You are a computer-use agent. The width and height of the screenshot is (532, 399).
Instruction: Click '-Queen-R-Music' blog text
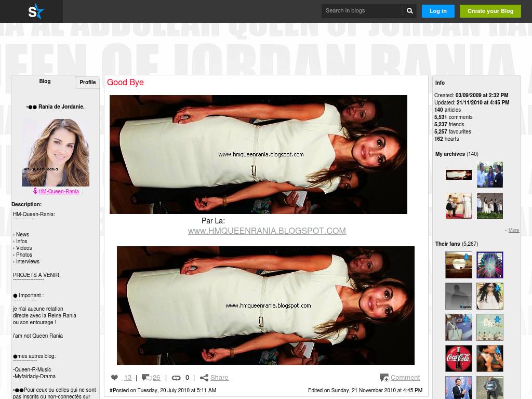[x=32, y=369]
